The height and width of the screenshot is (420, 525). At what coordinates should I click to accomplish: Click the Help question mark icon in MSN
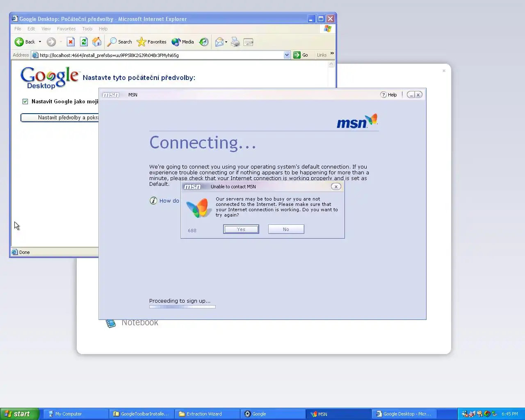pyautogui.click(x=383, y=95)
